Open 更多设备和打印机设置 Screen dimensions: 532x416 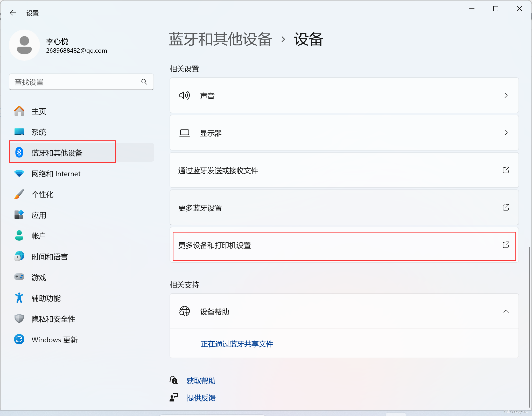pos(344,245)
